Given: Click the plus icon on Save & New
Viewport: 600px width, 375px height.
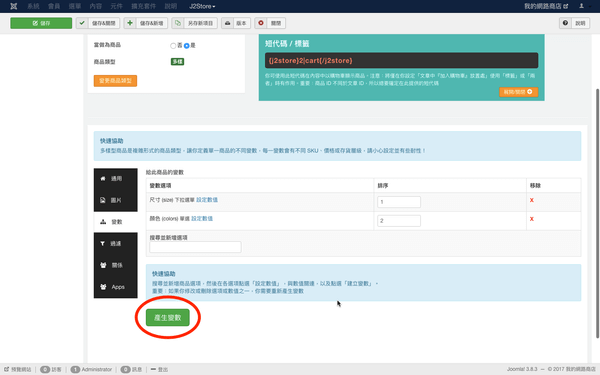Looking at the screenshot, I should (x=130, y=23).
